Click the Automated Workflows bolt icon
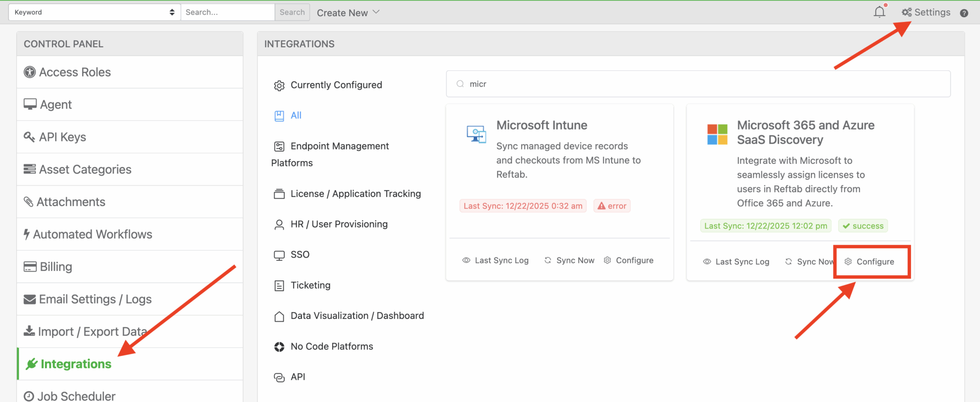 pyautogui.click(x=27, y=234)
